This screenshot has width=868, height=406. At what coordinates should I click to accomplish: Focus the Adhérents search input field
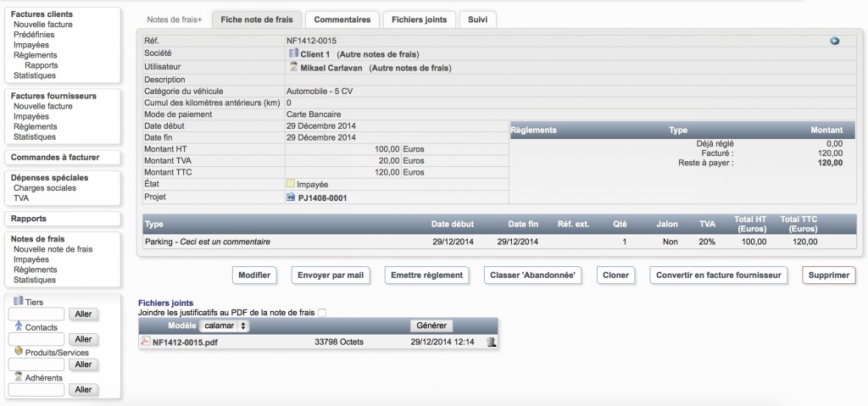click(36, 389)
